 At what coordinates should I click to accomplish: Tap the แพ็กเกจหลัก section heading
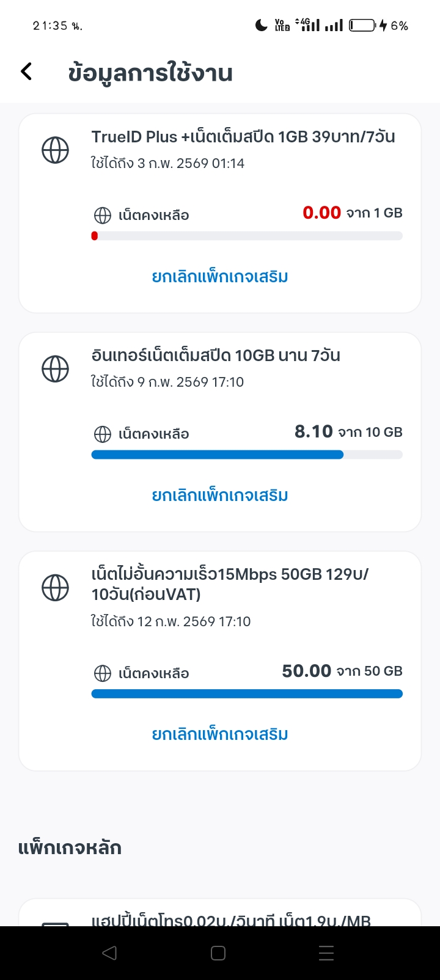(70, 848)
